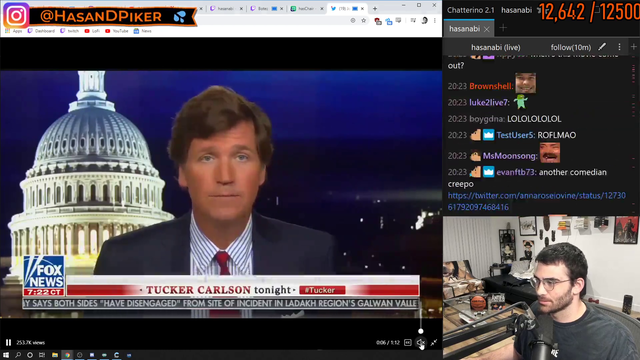Click the hasanabi (live) channel header

(x=496, y=47)
